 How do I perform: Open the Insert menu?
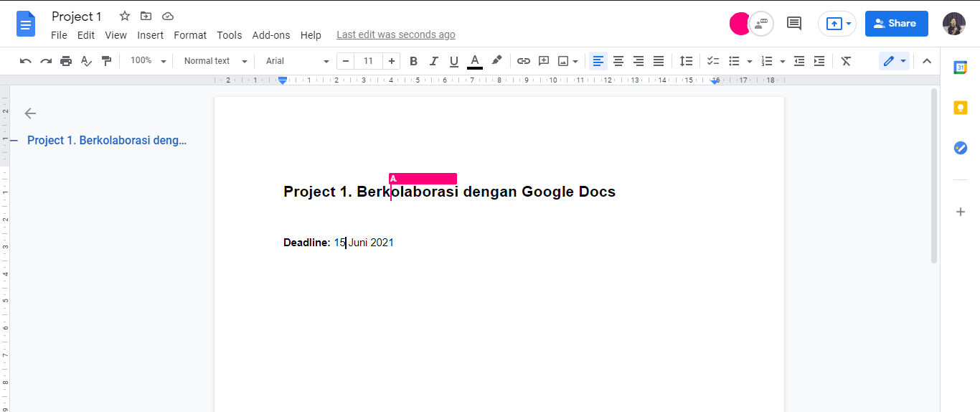[x=151, y=35]
